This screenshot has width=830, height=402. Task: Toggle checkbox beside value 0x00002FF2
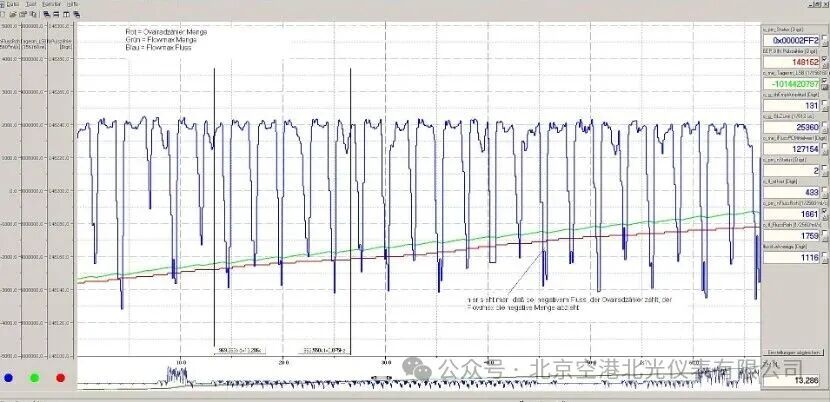(x=825, y=40)
